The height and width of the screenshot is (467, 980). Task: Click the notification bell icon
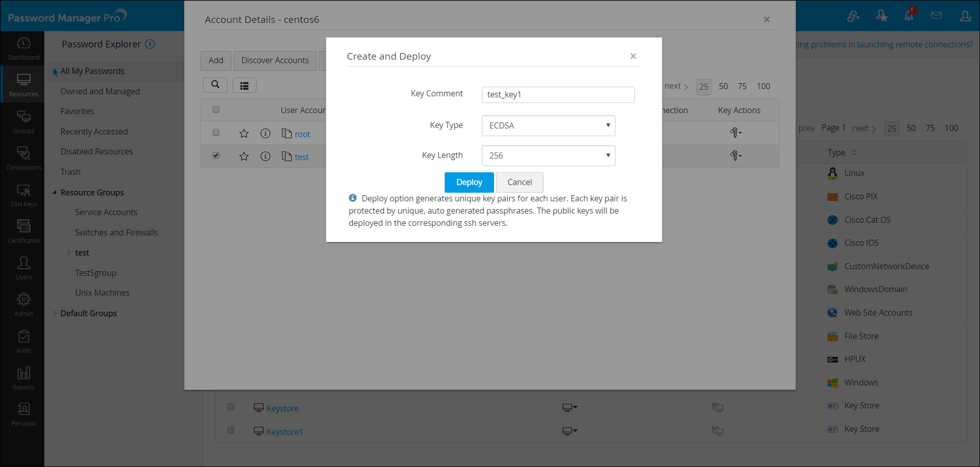[x=909, y=16]
